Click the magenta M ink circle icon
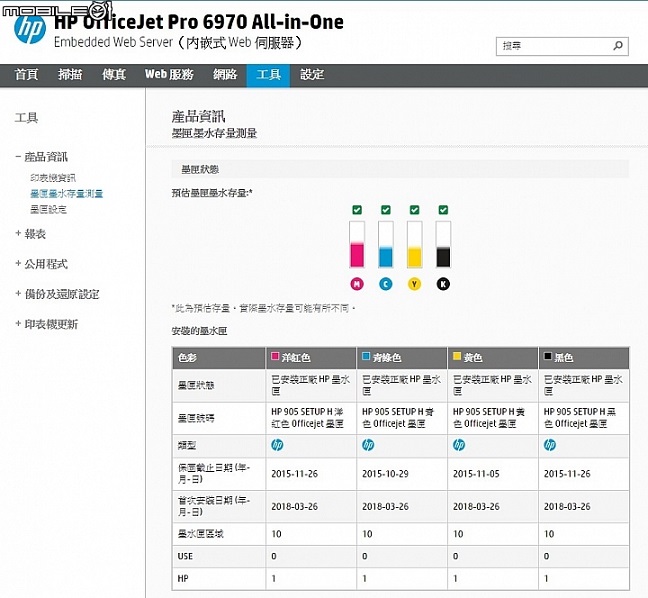This screenshot has height=598, width=648. pos(357,284)
